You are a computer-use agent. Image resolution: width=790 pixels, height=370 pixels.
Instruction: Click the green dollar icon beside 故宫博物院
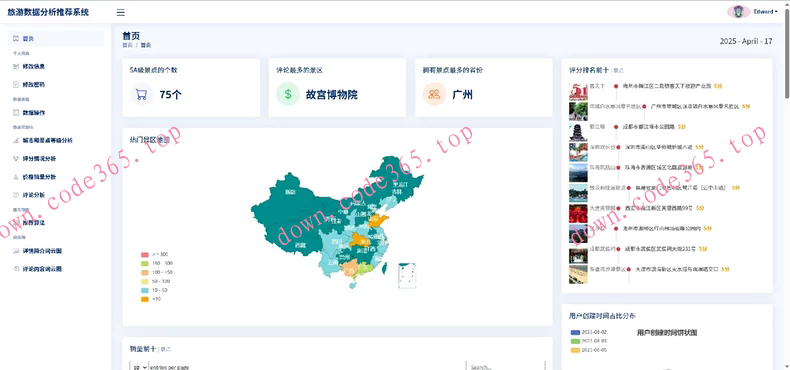pyautogui.click(x=288, y=94)
